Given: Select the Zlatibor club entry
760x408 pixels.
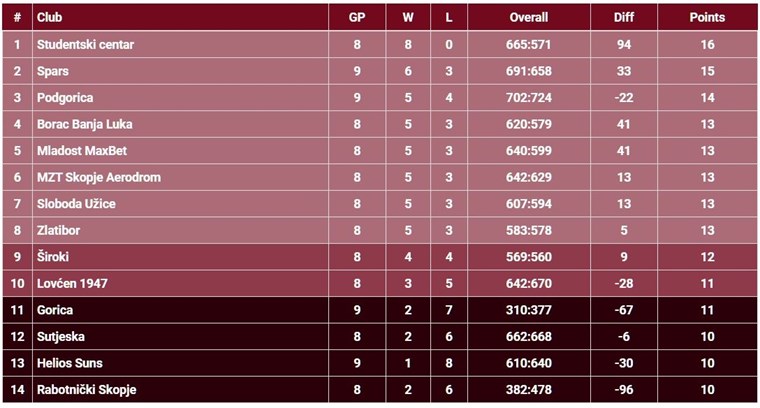Looking at the screenshot, I should point(59,230).
